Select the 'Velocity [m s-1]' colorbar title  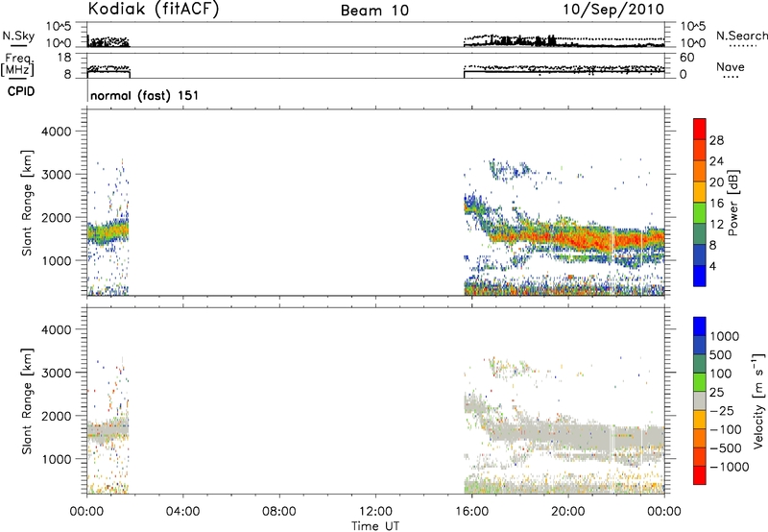(758, 400)
